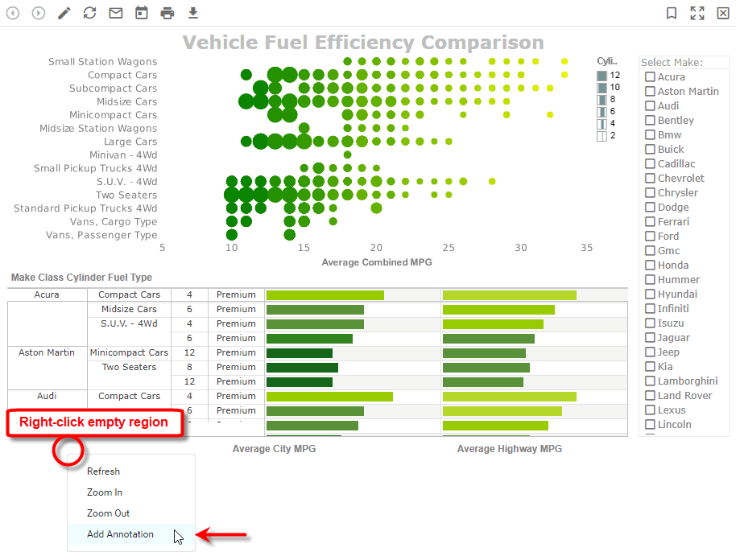
Task: Select the Edit pencil icon
Action: [x=64, y=13]
